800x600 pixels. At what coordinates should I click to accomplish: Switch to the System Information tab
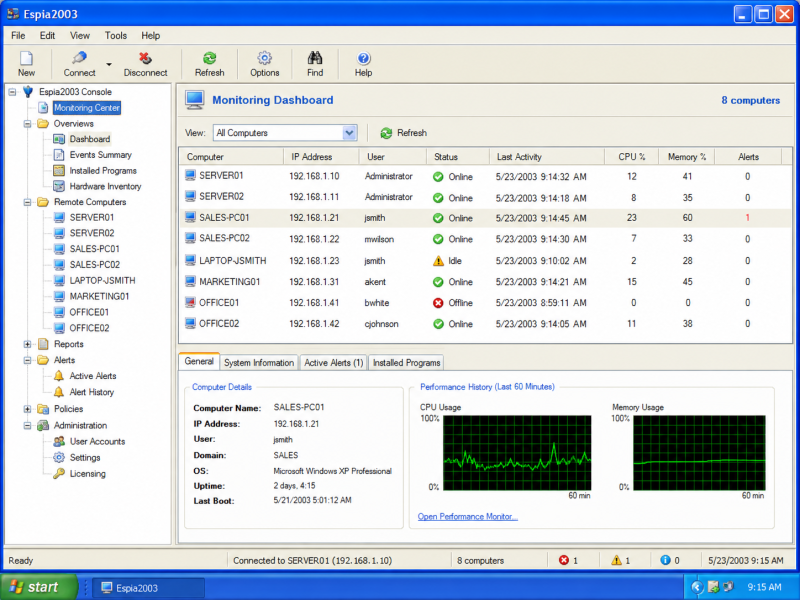259,363
